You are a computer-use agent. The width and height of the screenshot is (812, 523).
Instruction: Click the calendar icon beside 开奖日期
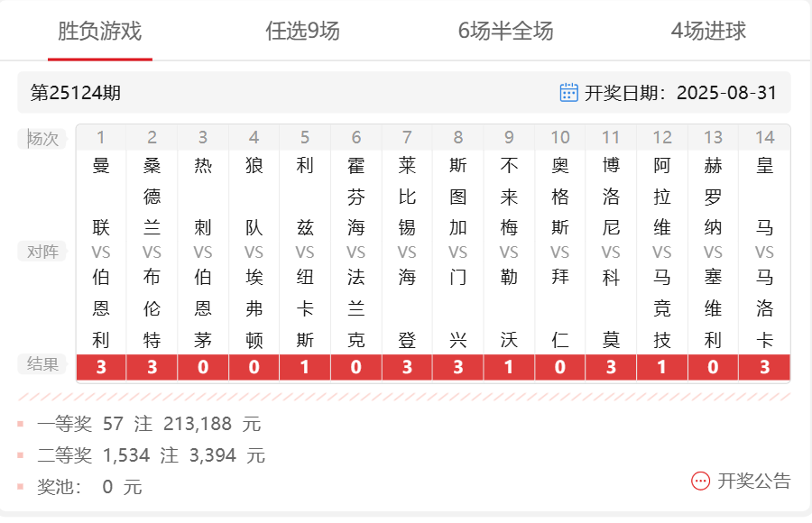tap(568, 93)
